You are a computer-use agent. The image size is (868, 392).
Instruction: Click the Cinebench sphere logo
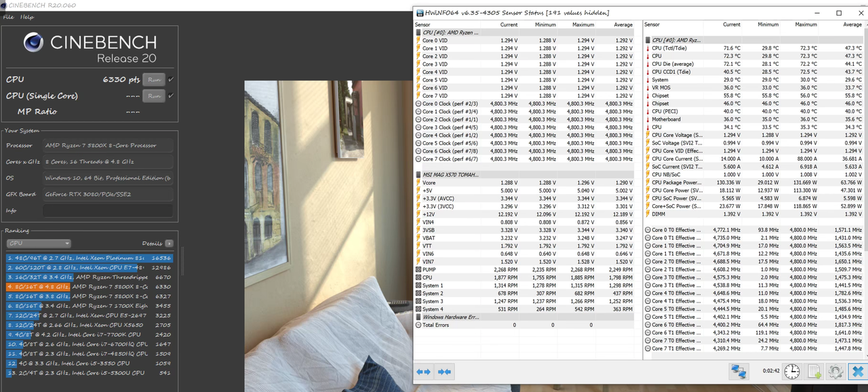click(x=34, y=43)
